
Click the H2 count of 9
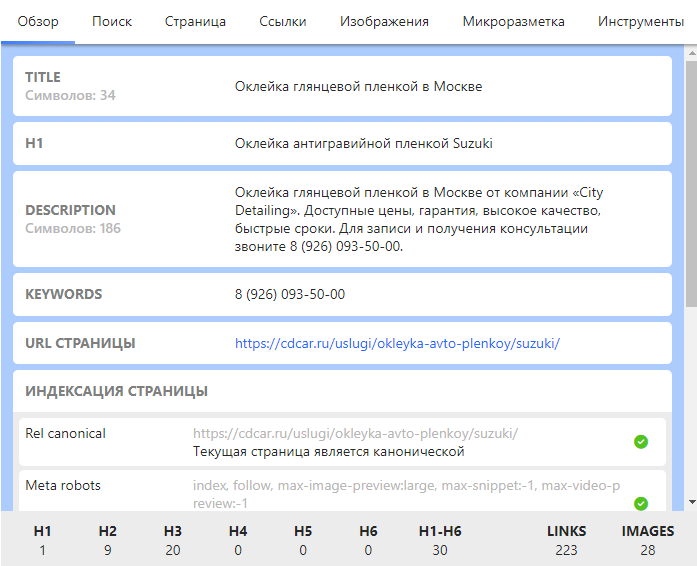[108, 540]
